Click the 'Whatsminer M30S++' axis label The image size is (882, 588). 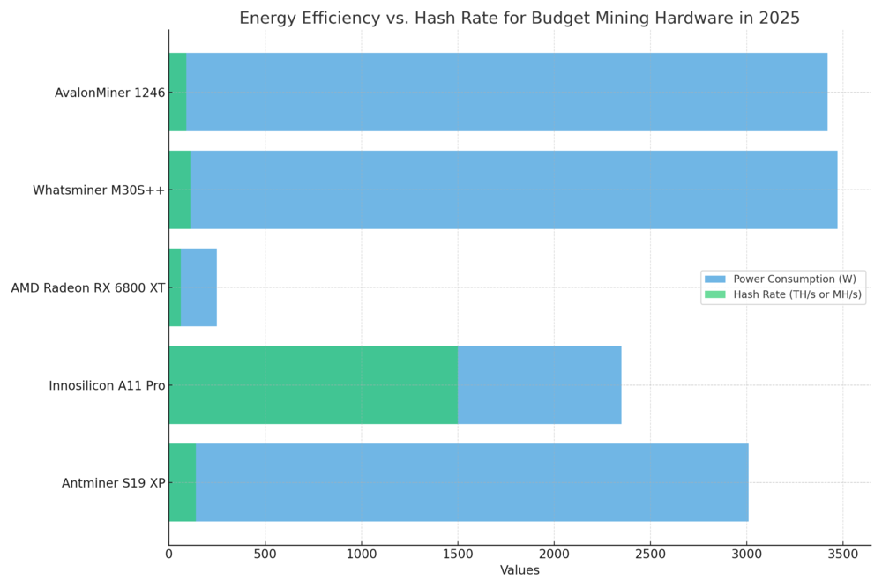(99, 190)
